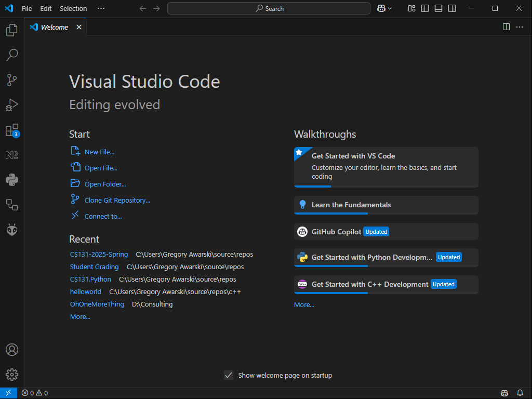Click the VS Code logo in title bar
The image size is (532, 399).
click(9, 8)
